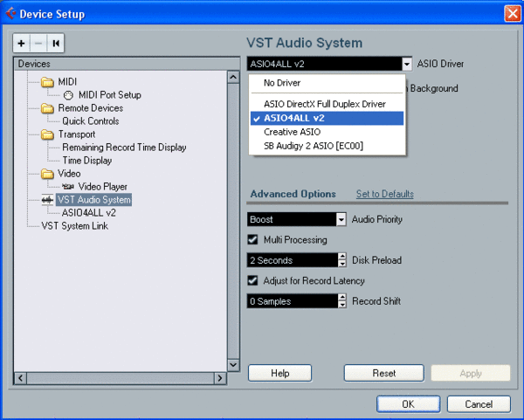Select SB Audigy 2 ASIO [EC00]
This screenshot has width=524, height=420.
point(327,146)
